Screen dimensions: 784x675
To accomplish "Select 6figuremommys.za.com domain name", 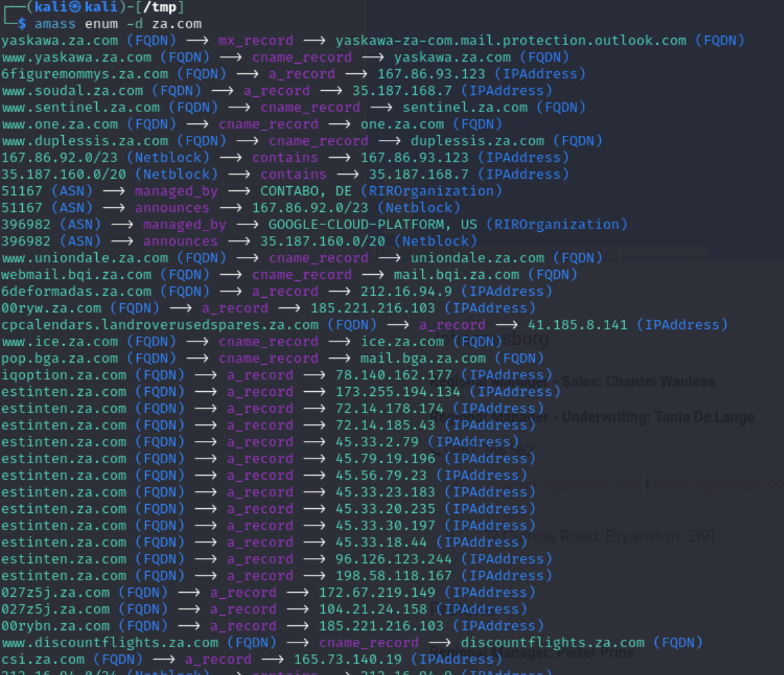I will point(84,74).
